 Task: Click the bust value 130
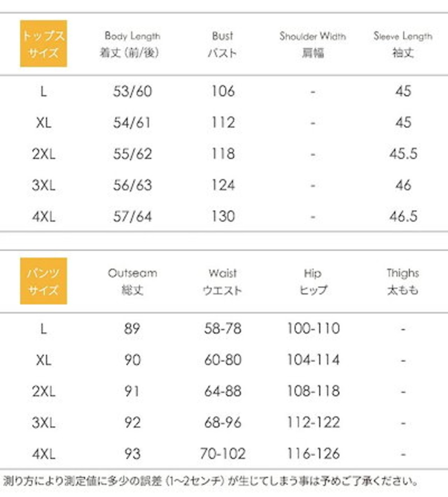coord(223,216)
